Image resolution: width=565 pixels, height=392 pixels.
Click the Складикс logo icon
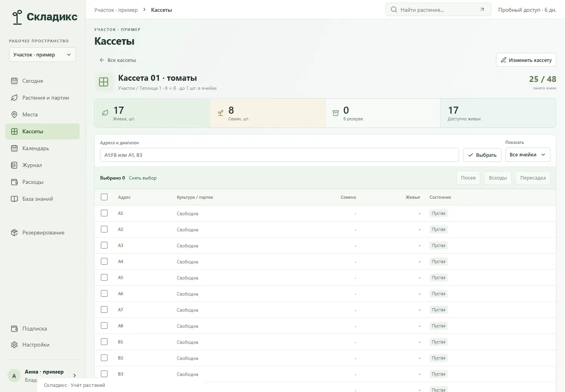click(x=17, y=17)
